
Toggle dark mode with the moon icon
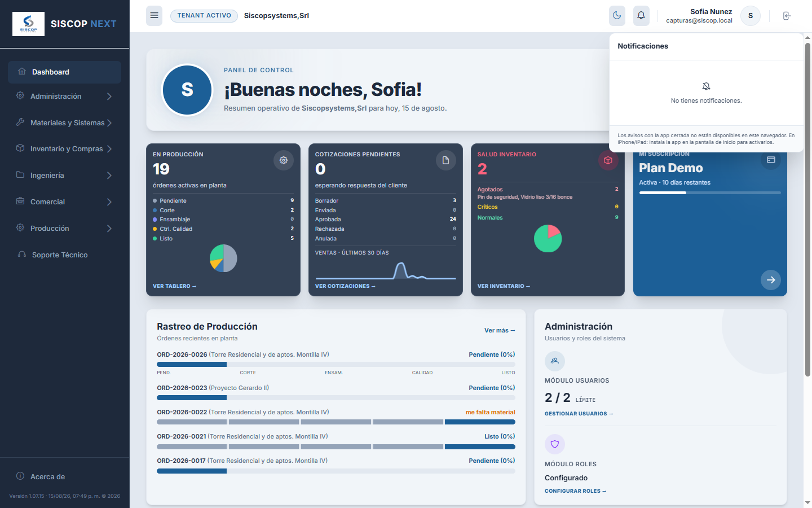point(617,16)
